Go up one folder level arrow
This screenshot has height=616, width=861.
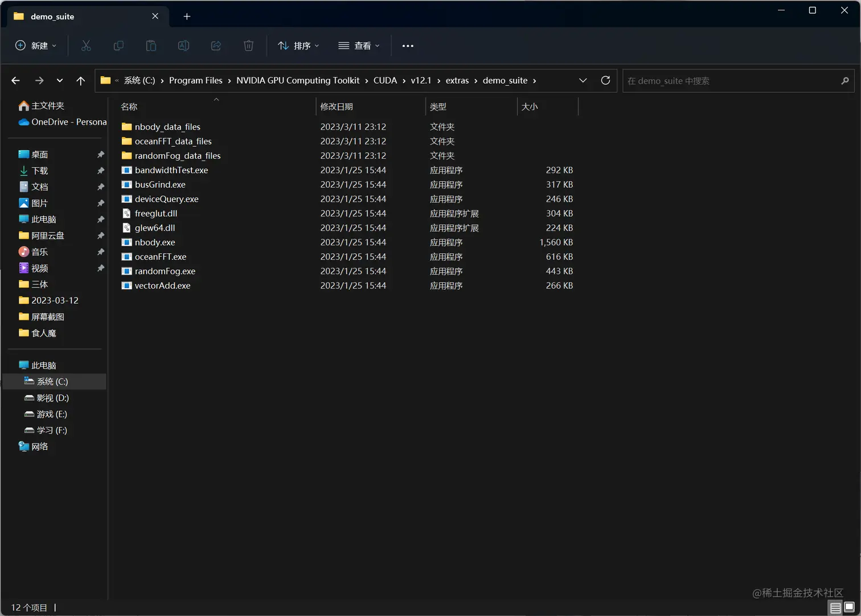(80, 80)
